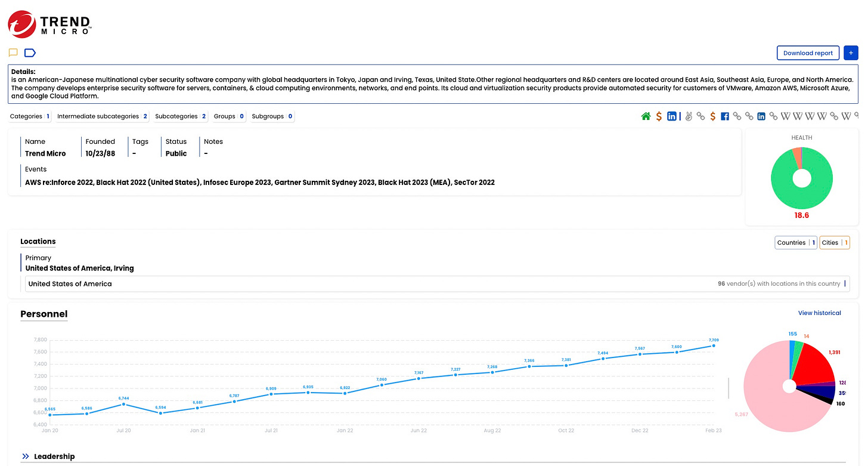868x466 pixels.
Task: Open the green home website icon
Action: 646,116
